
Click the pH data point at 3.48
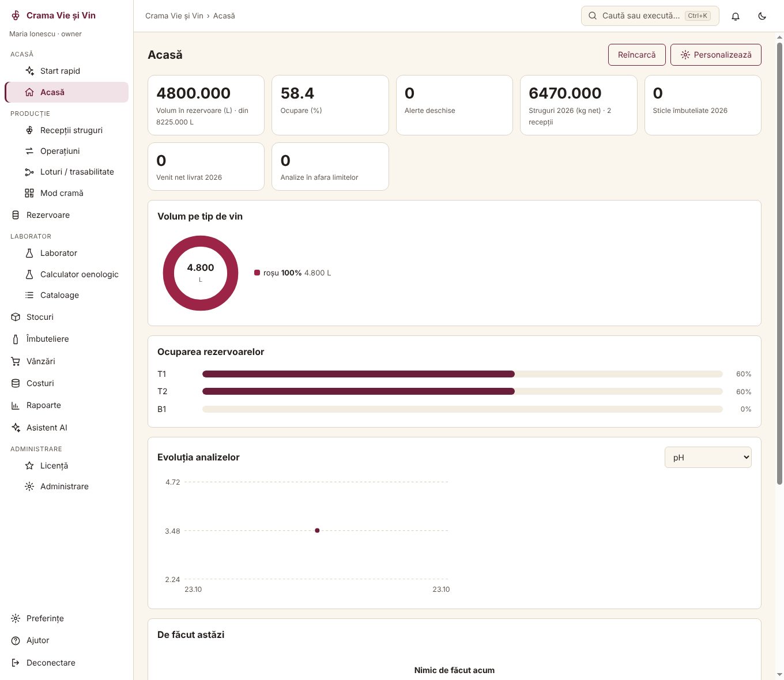pyautogui.click(x=317, y=530)
